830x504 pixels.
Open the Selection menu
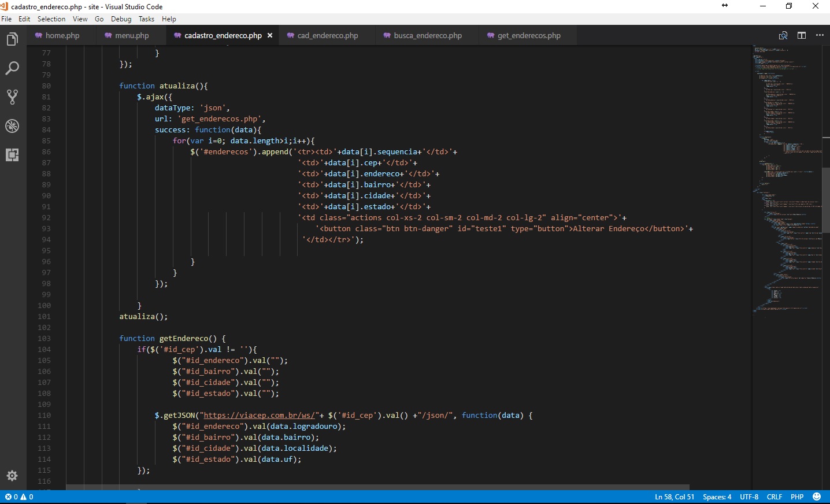[51, 19]
